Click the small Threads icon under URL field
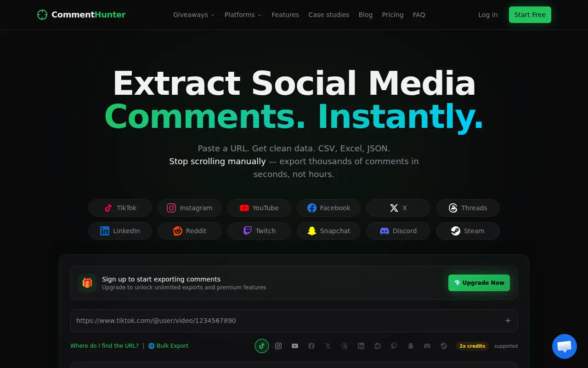Viewport: 588px width, 368px height. coord(345,346)
